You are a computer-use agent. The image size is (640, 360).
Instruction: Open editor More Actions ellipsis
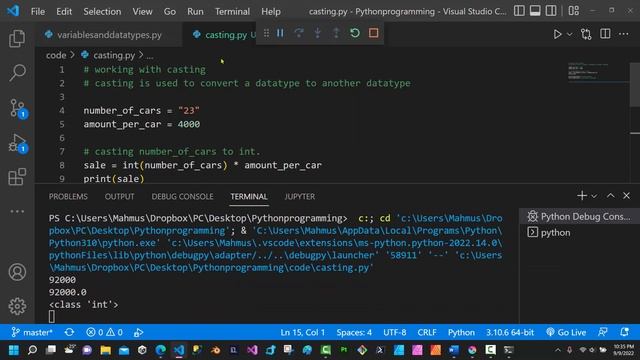click(624, 34)
